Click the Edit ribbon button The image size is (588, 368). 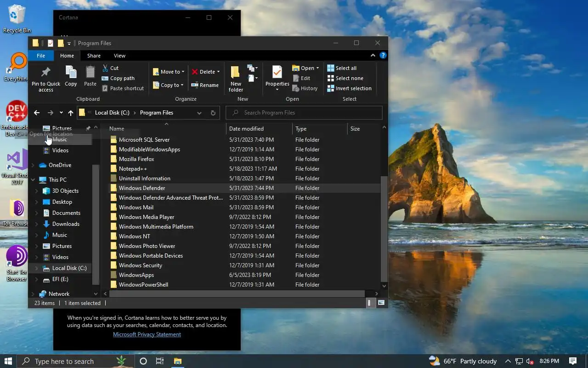click(301, 78)
